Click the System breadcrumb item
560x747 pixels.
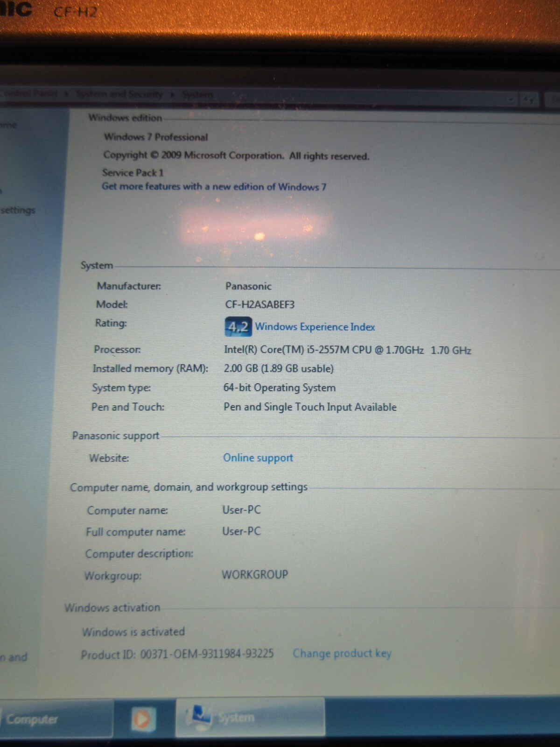coord(197,95)
